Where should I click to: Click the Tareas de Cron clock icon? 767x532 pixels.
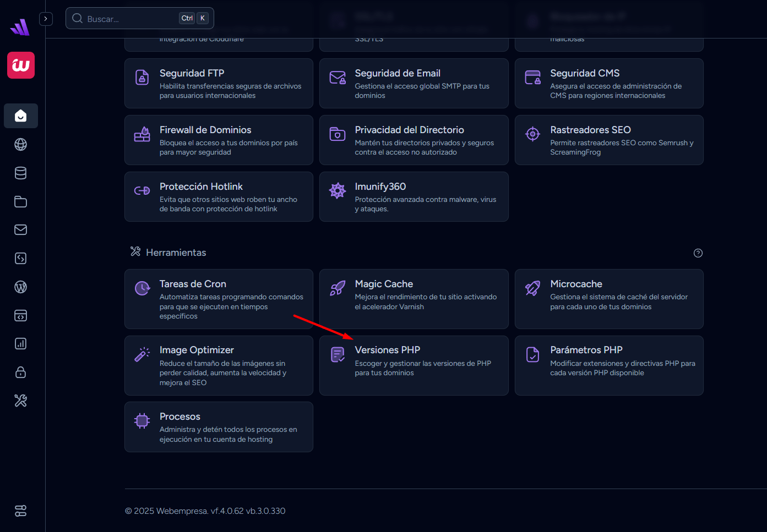pos(142,288)
